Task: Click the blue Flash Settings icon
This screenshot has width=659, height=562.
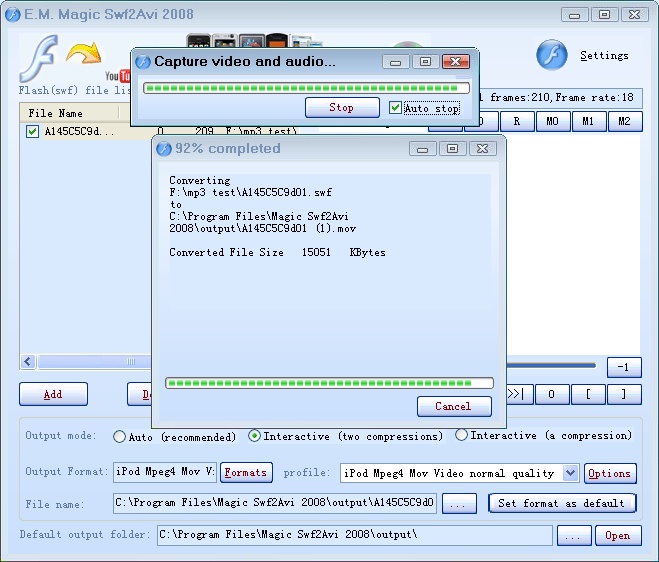Action: (x=551, y=55)
